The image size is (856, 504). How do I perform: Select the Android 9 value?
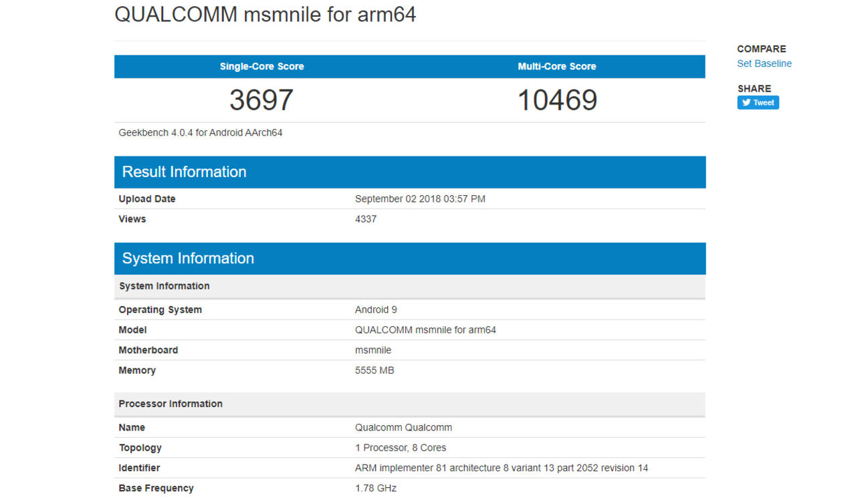tap(376, 309)
